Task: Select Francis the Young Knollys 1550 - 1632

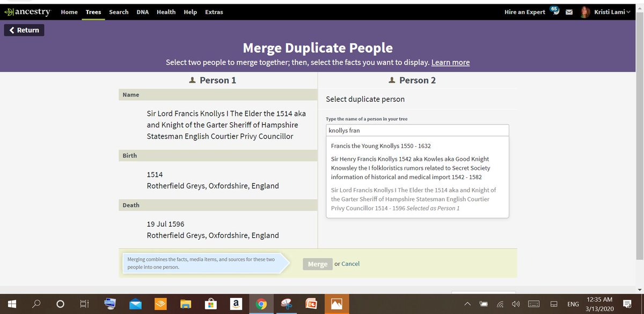Action: (x=381, y=146)
